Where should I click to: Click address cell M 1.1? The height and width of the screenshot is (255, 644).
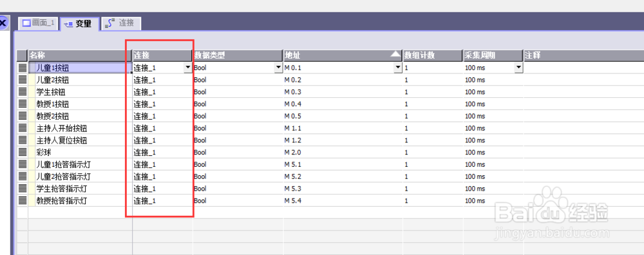tap(343, 128)
